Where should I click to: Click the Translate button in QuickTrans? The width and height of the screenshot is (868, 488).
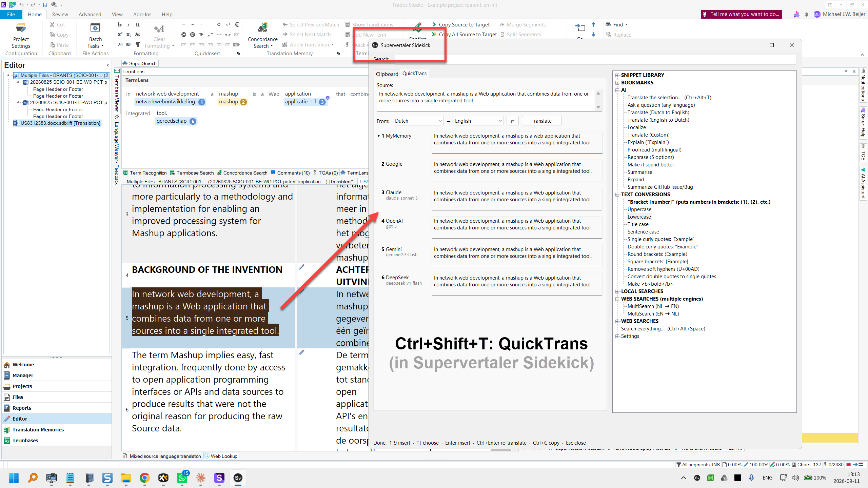point(541,121)
